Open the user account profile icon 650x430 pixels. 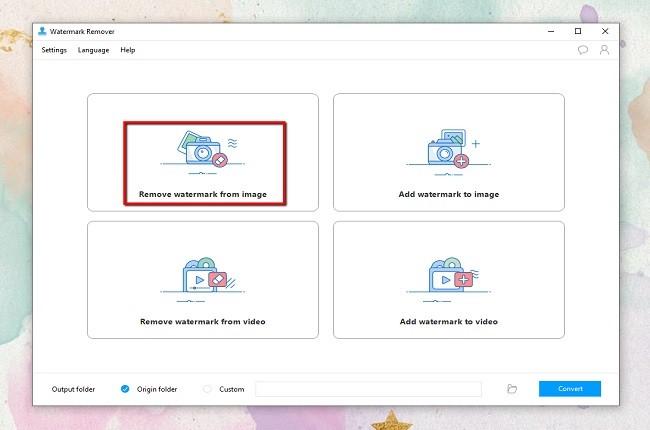604,50
